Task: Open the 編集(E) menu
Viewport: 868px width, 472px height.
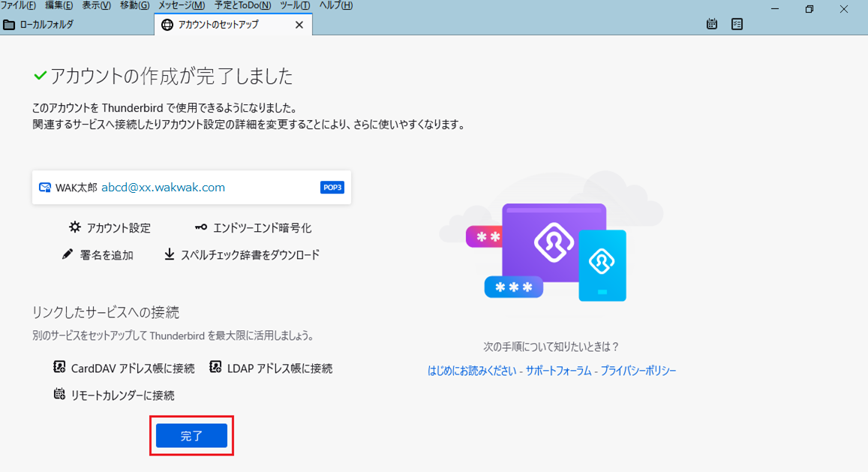Action: coord(59,5)
